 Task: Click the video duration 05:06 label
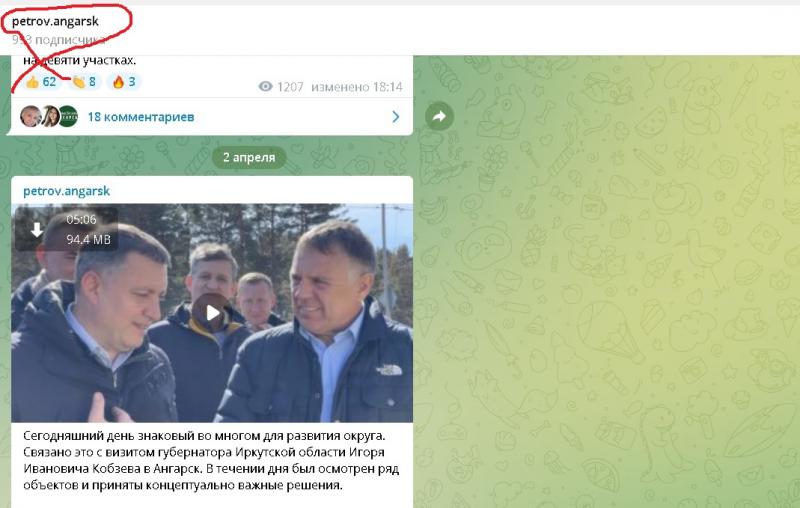coord(81,220)
